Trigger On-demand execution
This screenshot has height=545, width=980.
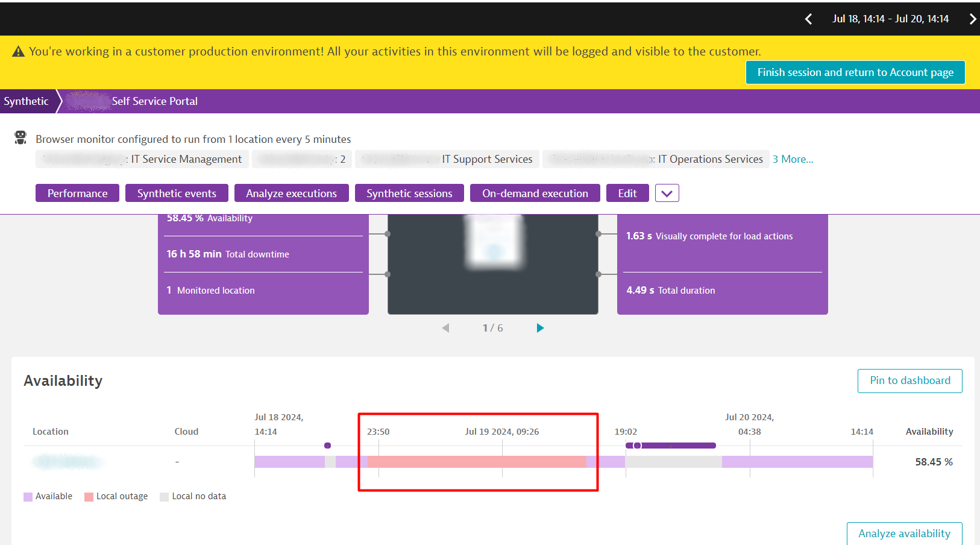pos(535,194)
